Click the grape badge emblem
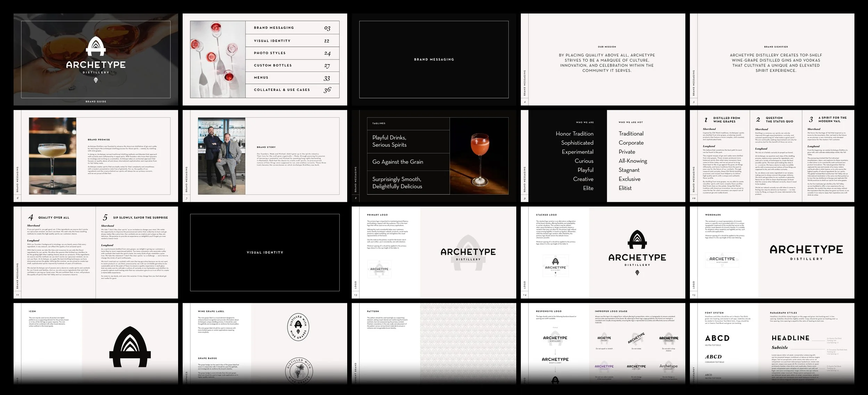The height and width of the screenshot is (395, 868). click(298, 372)
